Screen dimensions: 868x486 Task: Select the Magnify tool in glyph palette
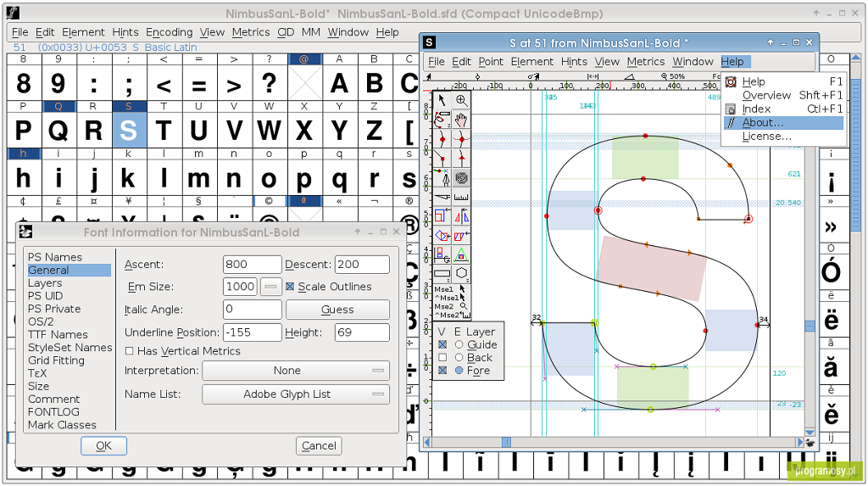pos(461,100)
